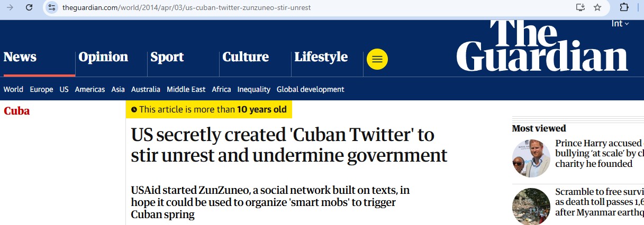This screenshot has width=644, height=225.
Task: Open the Culture section
Action: (246, 57)
